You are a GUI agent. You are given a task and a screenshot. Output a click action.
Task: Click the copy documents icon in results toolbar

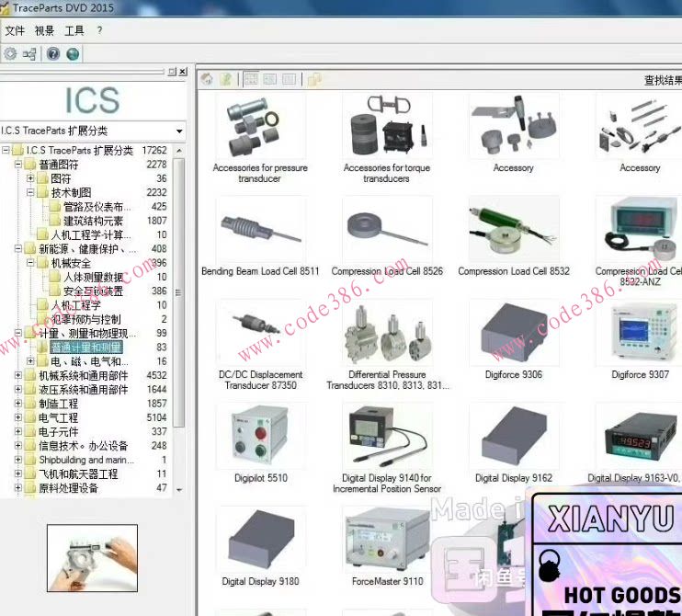pyautogui.click(x=314, y=80)
